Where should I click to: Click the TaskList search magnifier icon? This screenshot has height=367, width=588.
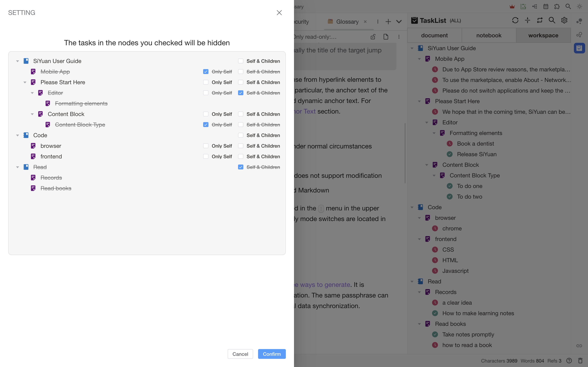(x=552, y=20)
